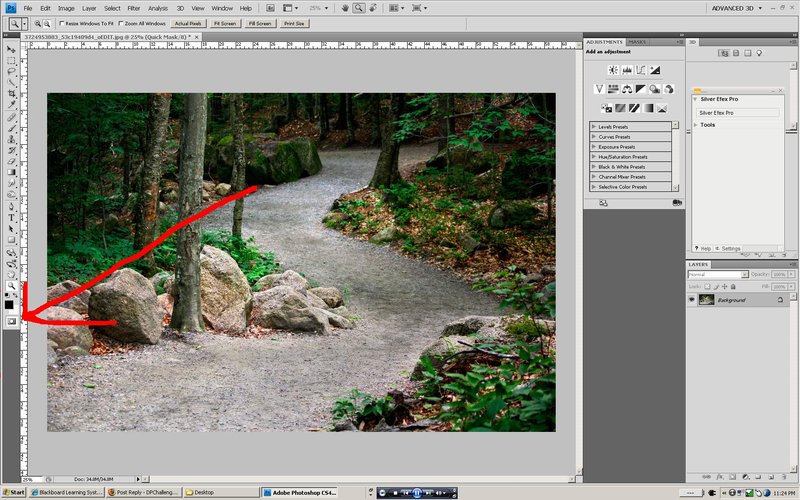
Task: Add a Brightness/Contrast adjustment
Action: [x=613, y=70]
